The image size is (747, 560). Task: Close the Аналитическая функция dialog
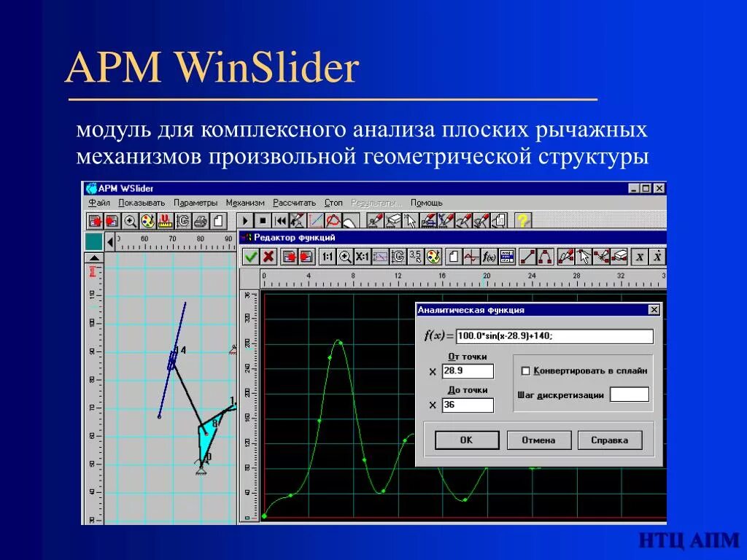pyautogui.click(x=654, y=310)
